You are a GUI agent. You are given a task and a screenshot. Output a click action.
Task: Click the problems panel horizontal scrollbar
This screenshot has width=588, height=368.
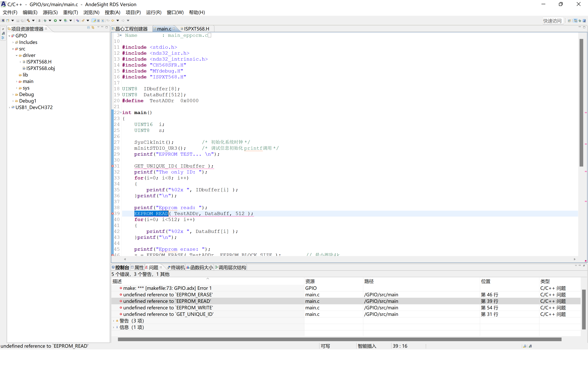339,339
